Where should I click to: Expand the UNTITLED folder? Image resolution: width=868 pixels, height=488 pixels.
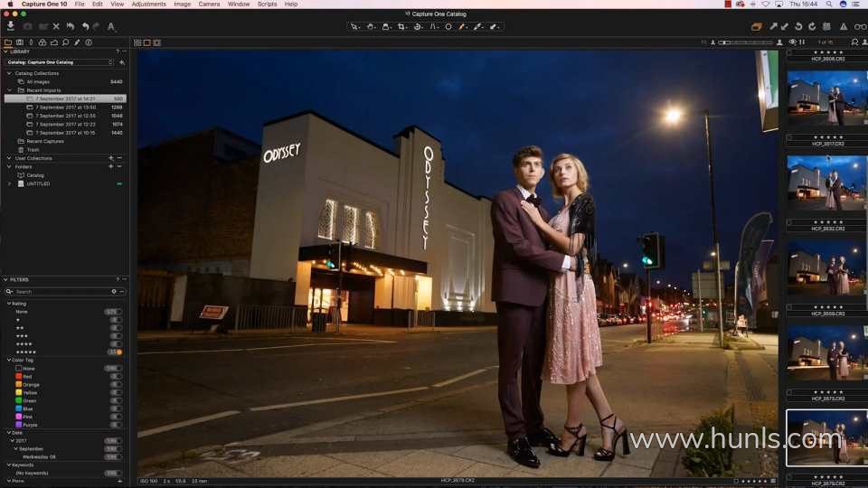[x=9, y=183]
